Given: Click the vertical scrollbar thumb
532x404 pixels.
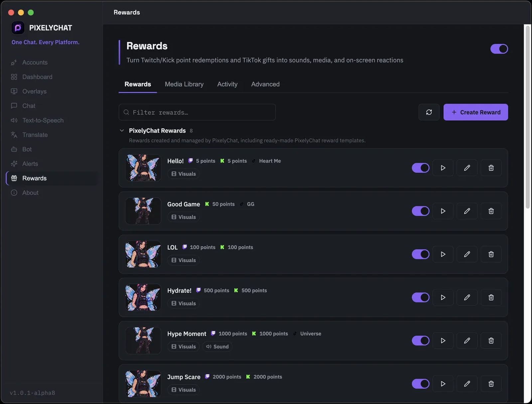Looking at the screenshot, I should (527, 117).
